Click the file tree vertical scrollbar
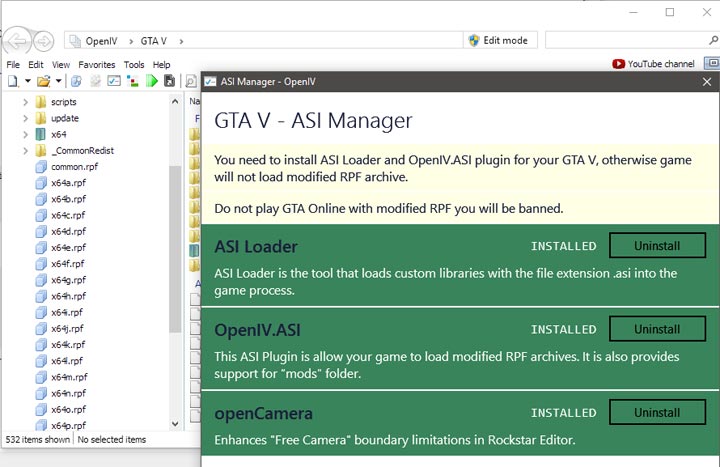720x467 pixels. tap(175, 250)
